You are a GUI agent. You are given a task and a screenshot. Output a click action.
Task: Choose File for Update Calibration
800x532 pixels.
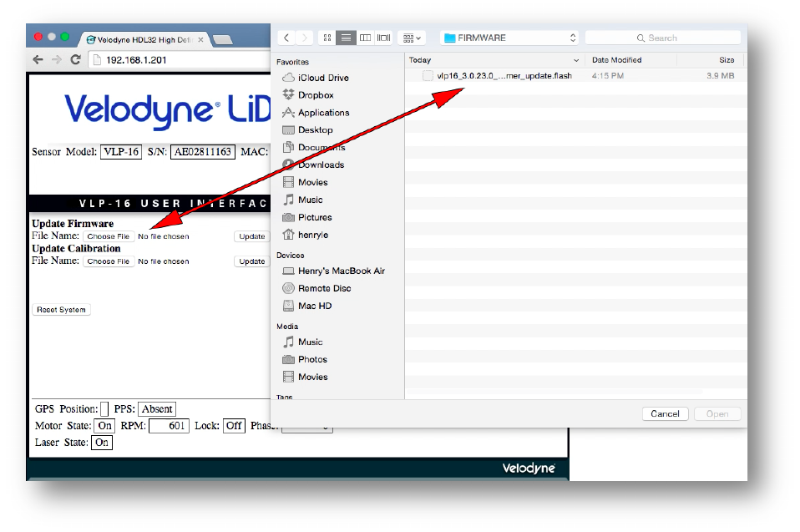[x=109, y=261]
